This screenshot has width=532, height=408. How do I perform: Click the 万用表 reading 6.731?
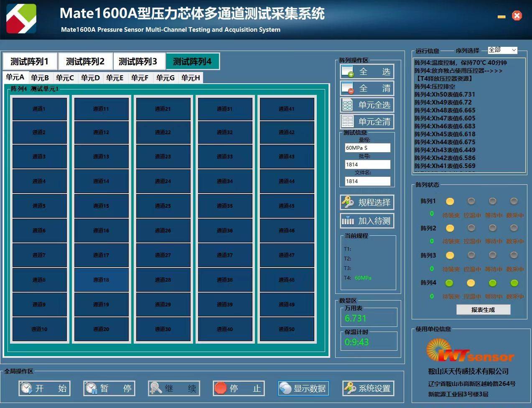(356, 318)
